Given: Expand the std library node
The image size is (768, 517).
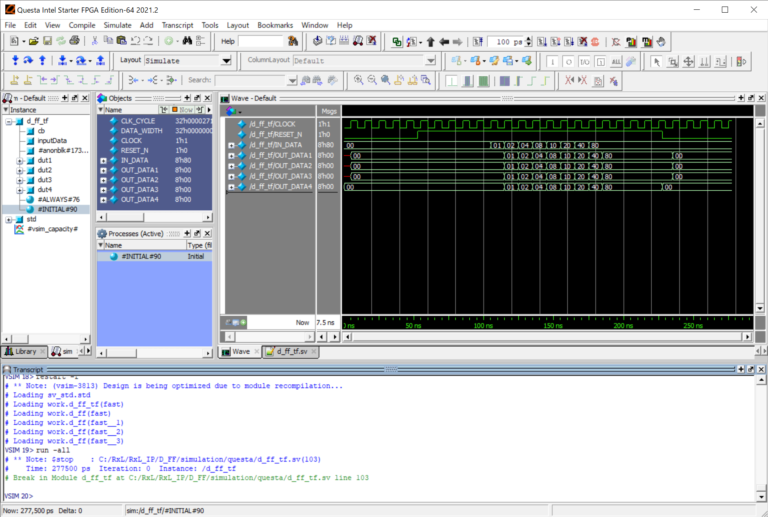Looking at the screenshot, I should point(9,219).
